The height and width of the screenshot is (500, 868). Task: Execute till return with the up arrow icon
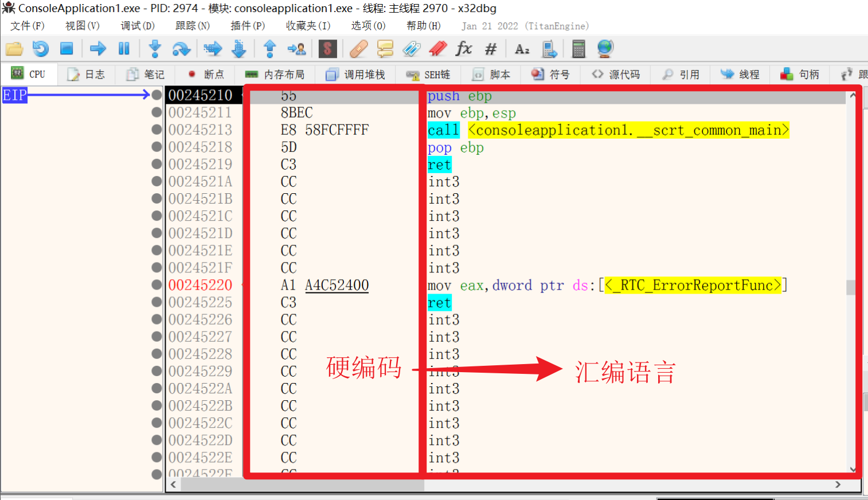[269, 49]
